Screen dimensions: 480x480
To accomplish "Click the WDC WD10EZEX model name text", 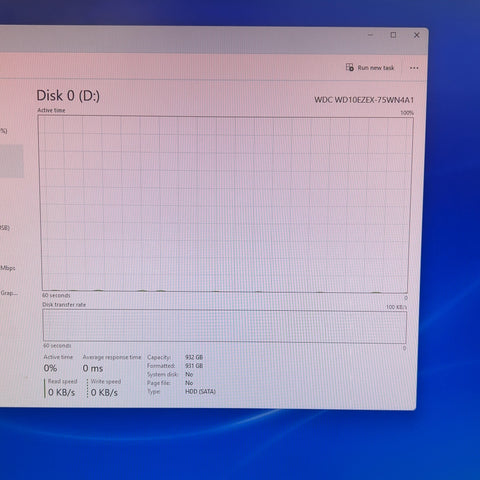I will pyautogui.click(x=364, y=100).
